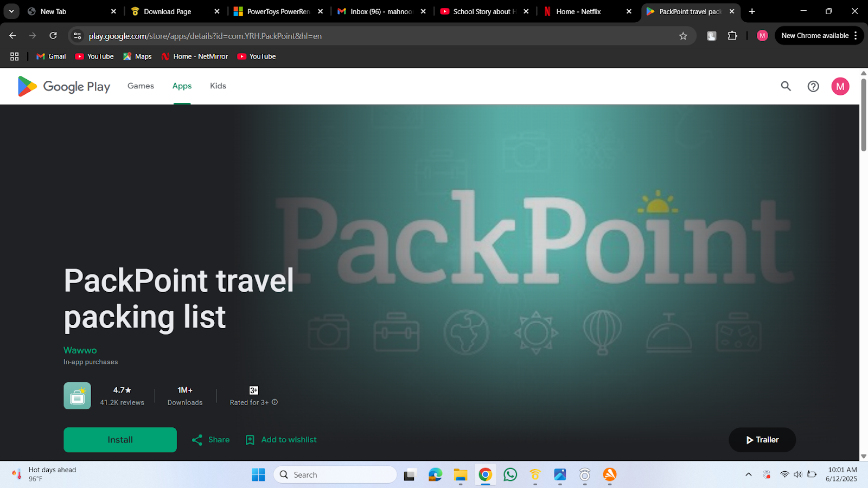Close the PackPoint tab

click(732, 11)
